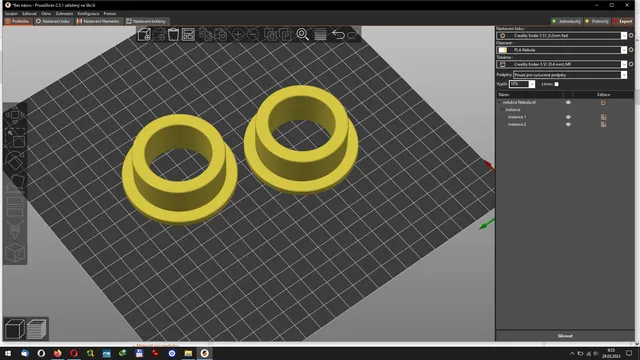This screenshot has width=640, height=360.
Task: Switch to the 3D editor view cube
Action: pyautogui.click(x=15, y=329)
